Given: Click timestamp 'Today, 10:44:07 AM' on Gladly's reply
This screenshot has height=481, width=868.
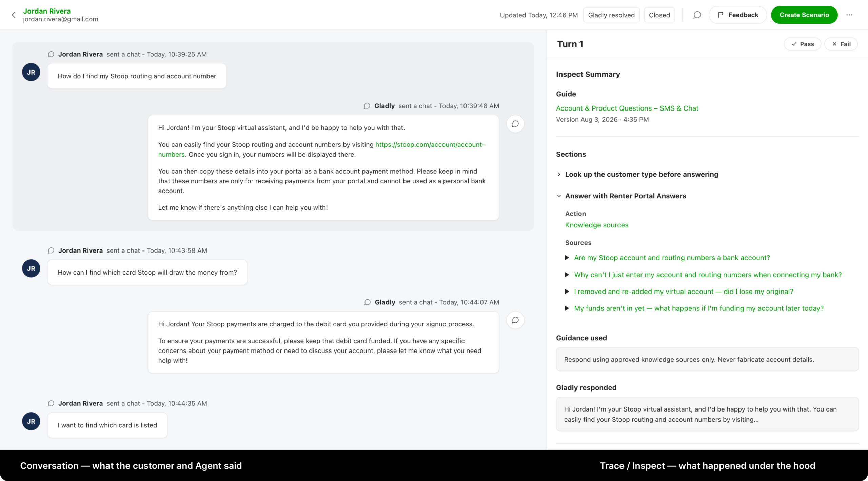Looking at the screenshot, I should pos(469,302).
